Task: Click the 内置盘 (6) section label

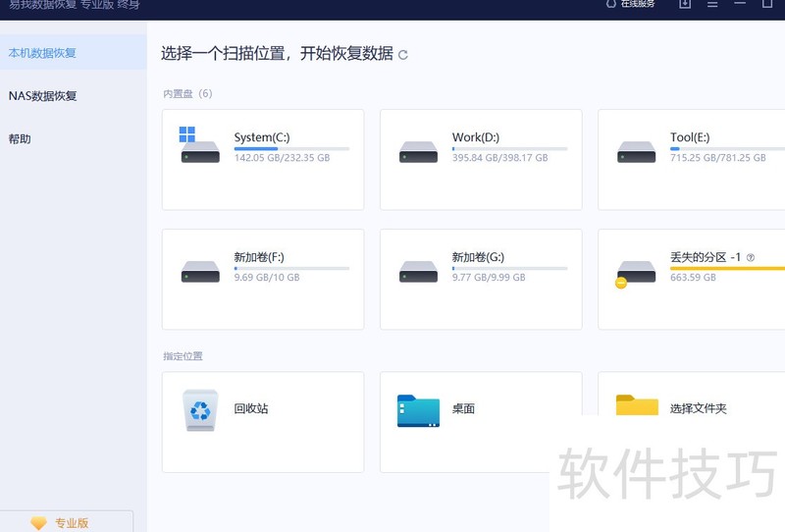Action: (x=187, y=94)
